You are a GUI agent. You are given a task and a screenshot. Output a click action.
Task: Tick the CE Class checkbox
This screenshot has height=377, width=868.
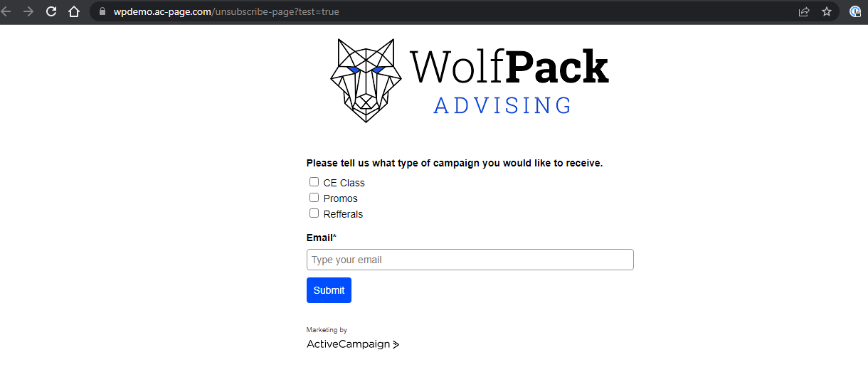tap(314, 182)
